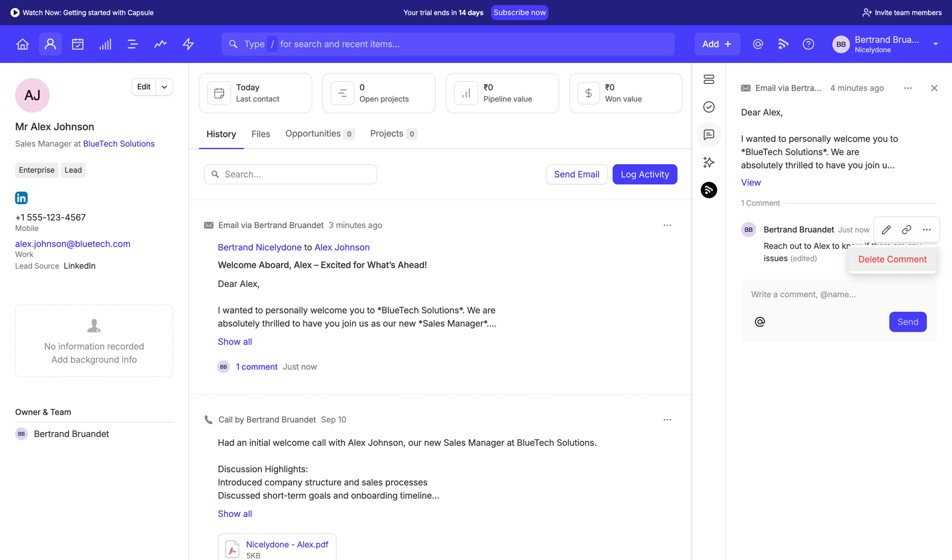Viewport: 952px width, 560px height.
Task: Open the 1 comment link under email
Action: (x=257, y=366)
